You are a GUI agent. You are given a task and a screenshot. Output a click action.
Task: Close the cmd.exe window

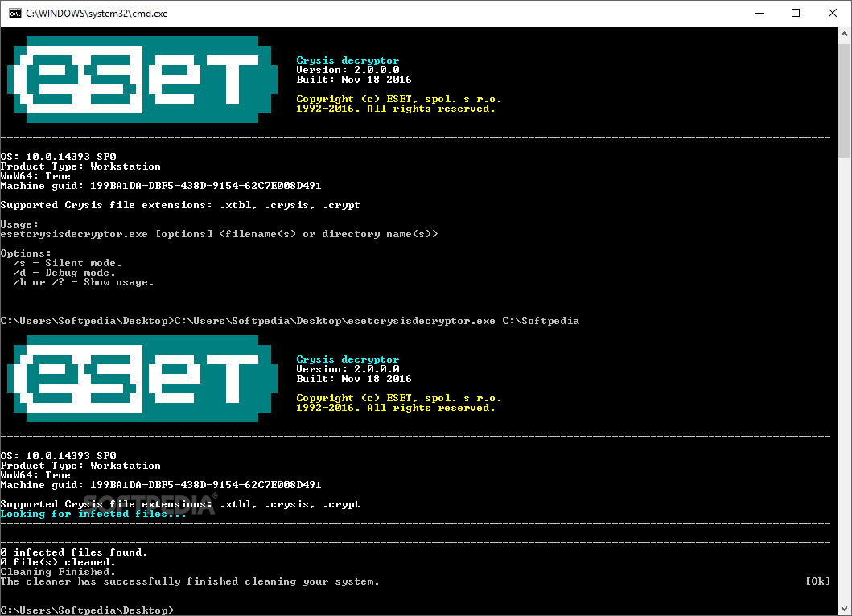point(833,14)
